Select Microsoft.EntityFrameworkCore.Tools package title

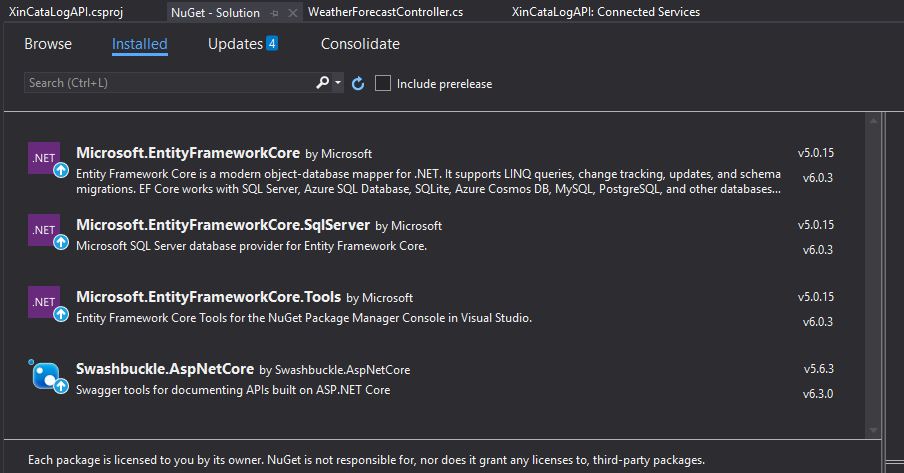click(x=208, y=297)
